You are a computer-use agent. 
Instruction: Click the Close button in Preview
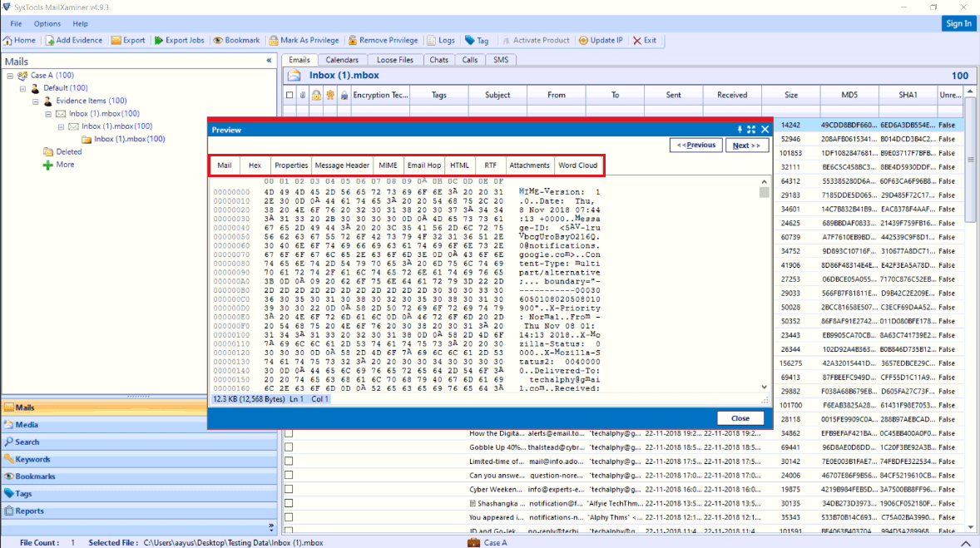740,418
